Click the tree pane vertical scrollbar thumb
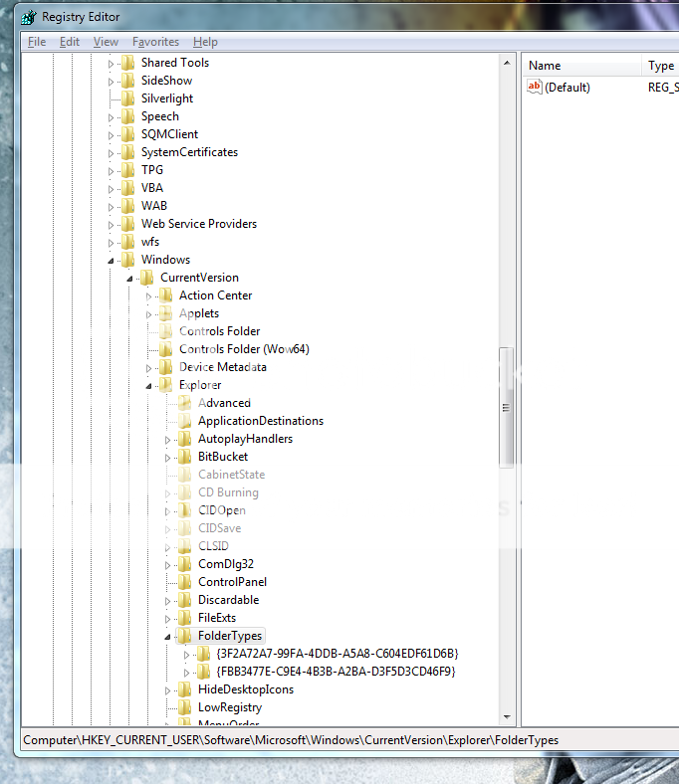The height and width of the screenshot is (784, 679). tap(507, 408)
